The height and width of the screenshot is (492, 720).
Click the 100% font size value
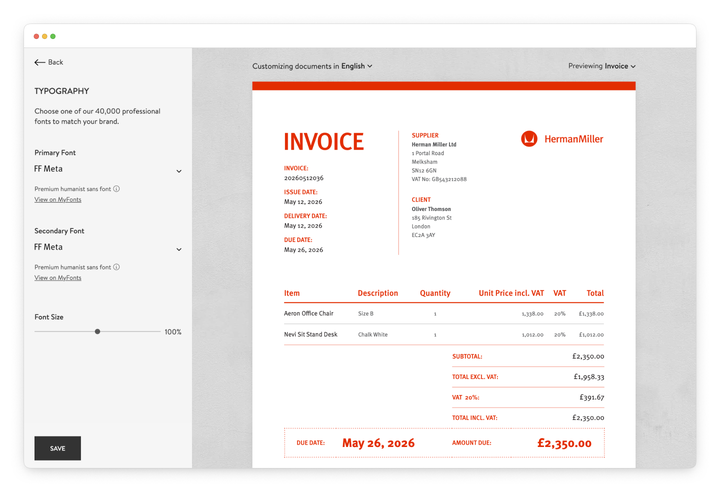click(173, 332)
